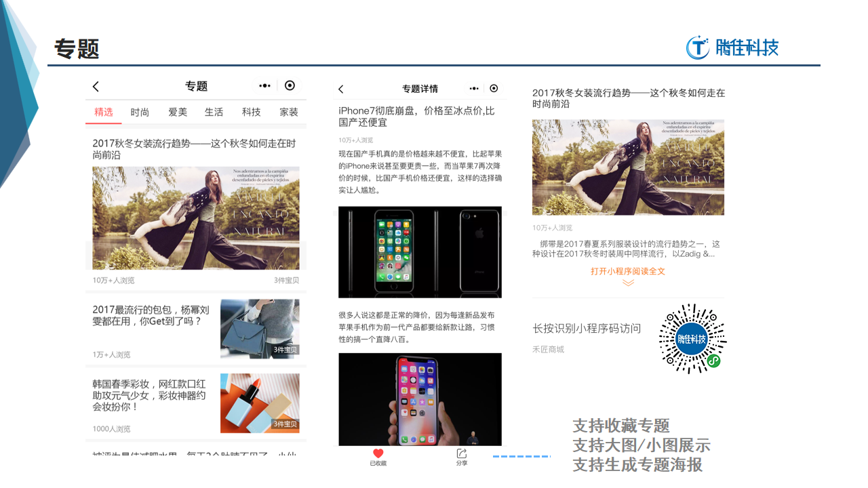Screen dimensions: 868x488
Task: Open the hand-held iPhone X image
Action: [420, 399]
